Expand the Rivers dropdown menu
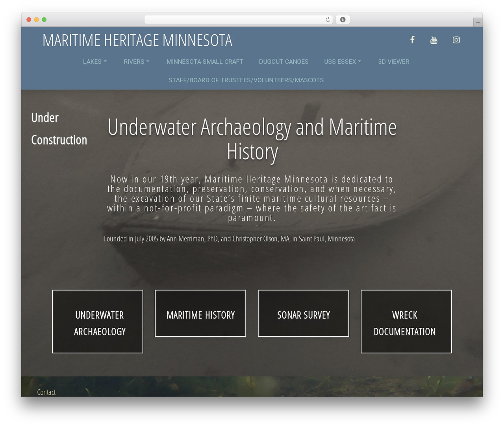Viewport: 504px width, 427px height. click(137, 61)
